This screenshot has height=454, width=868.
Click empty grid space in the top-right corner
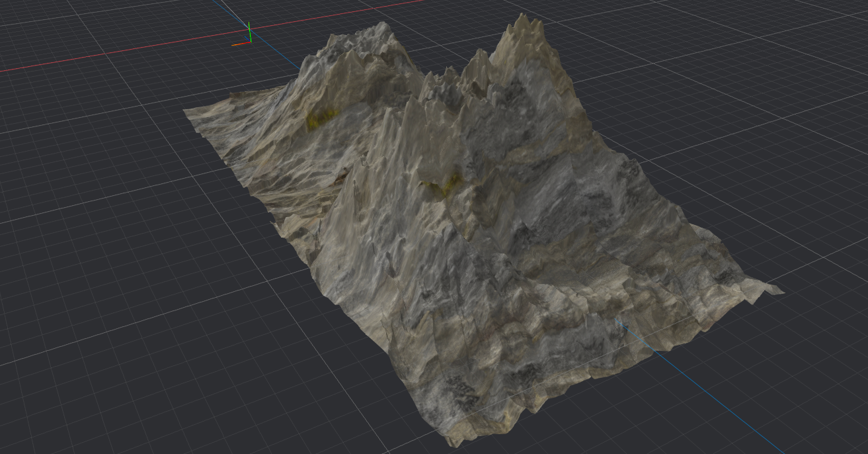793,40
